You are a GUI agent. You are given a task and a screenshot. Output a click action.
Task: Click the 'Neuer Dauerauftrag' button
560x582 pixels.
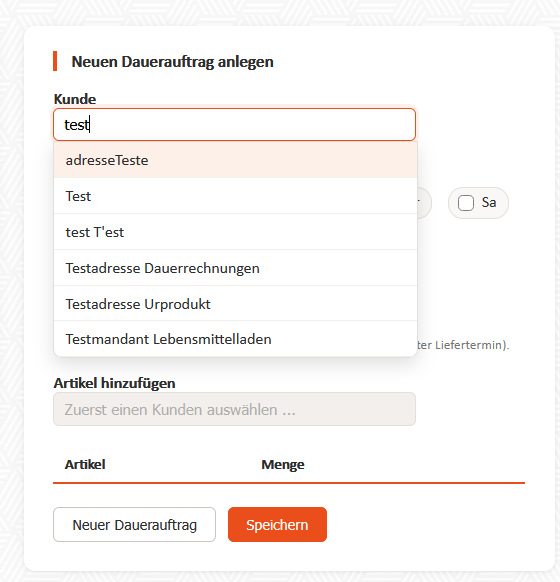point(134,524)
